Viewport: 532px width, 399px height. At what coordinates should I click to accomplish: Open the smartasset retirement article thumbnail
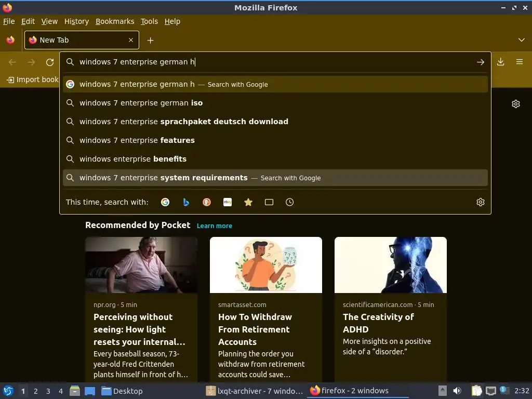click(x=266, y=265)
